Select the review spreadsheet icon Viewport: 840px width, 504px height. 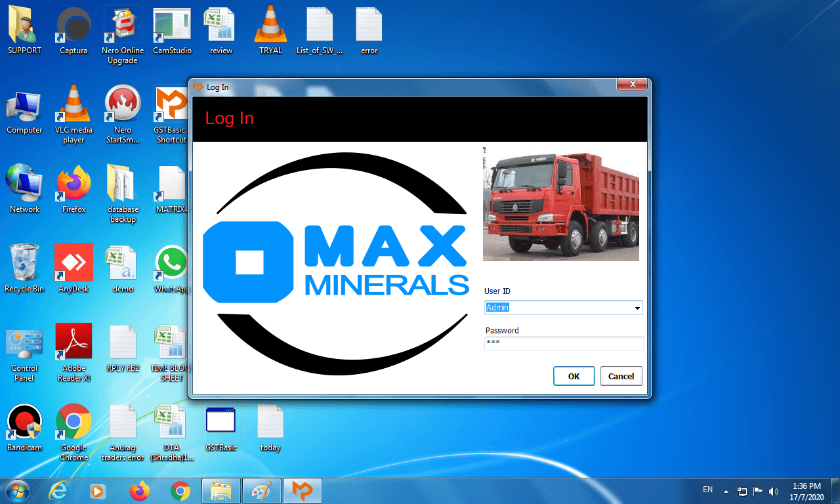point(221,31)
